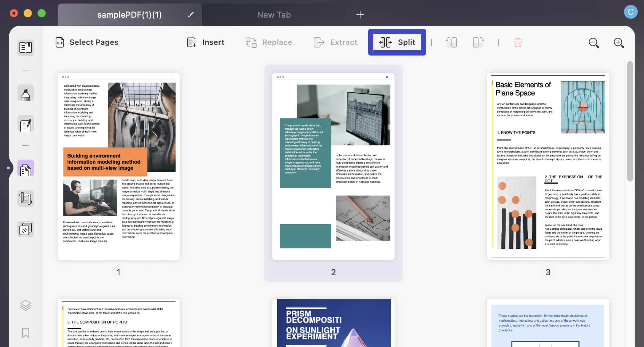Rename the samplePDF(1)(1) tab with pencil icon

click(191, 15)
